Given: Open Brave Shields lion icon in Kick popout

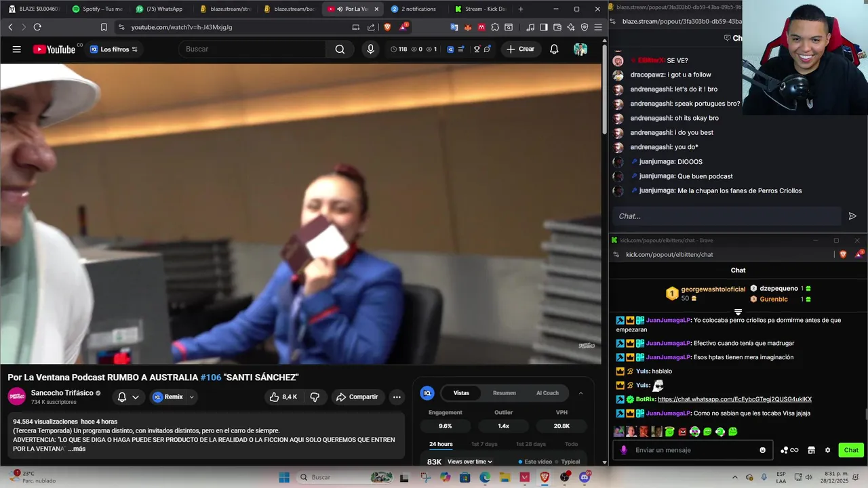Looking at the screenshot, I should pyautogui.click(x=843, y=254).
